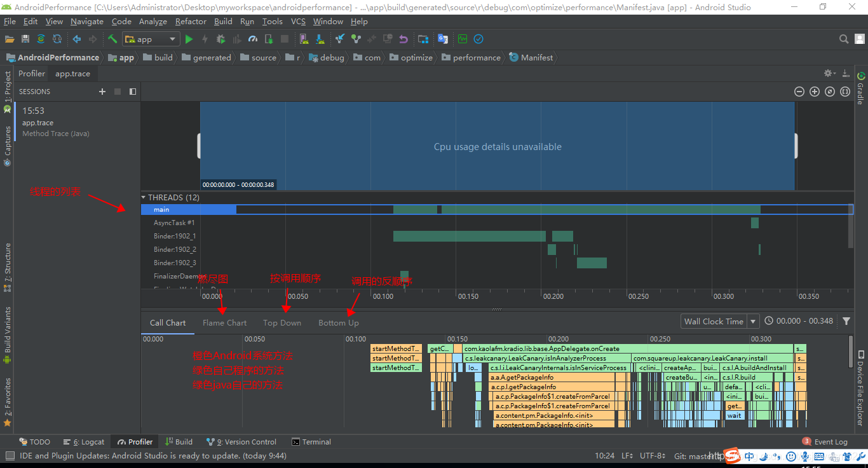The height and width of the screenshot is (468, 868).
Task: Open the Analyze menu
Action: pos(153,21)
